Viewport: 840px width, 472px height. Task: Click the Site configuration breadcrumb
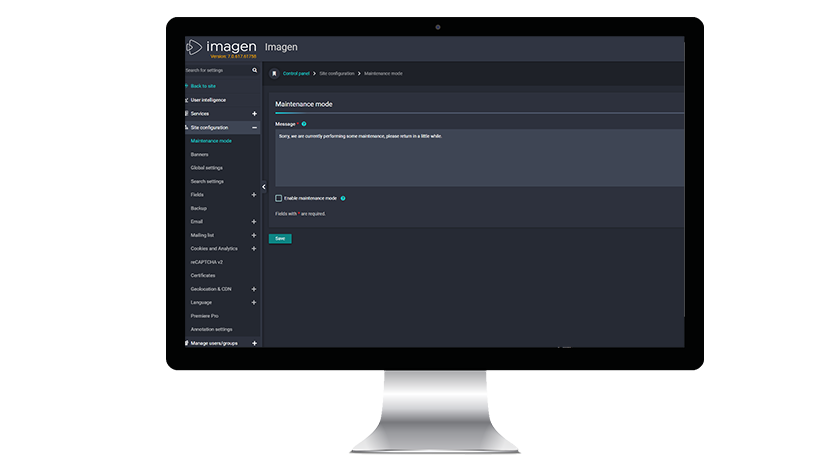click(337, 73)
